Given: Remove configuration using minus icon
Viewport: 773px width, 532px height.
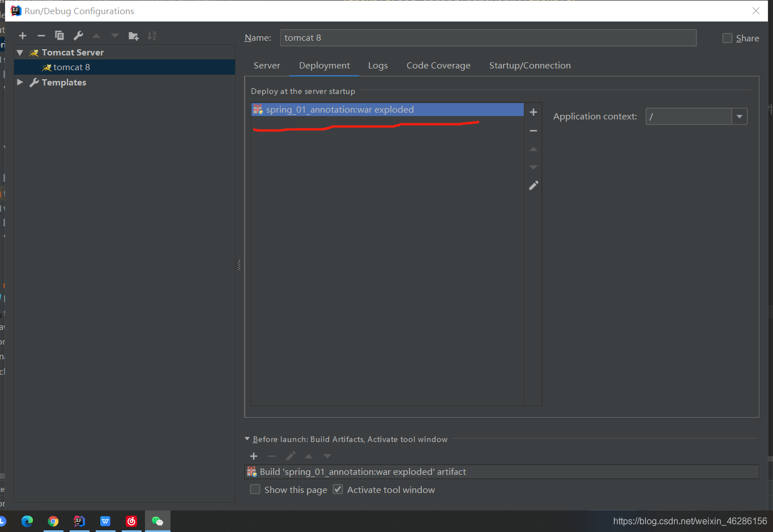Looking at the screenshot, I should (41, 36).
